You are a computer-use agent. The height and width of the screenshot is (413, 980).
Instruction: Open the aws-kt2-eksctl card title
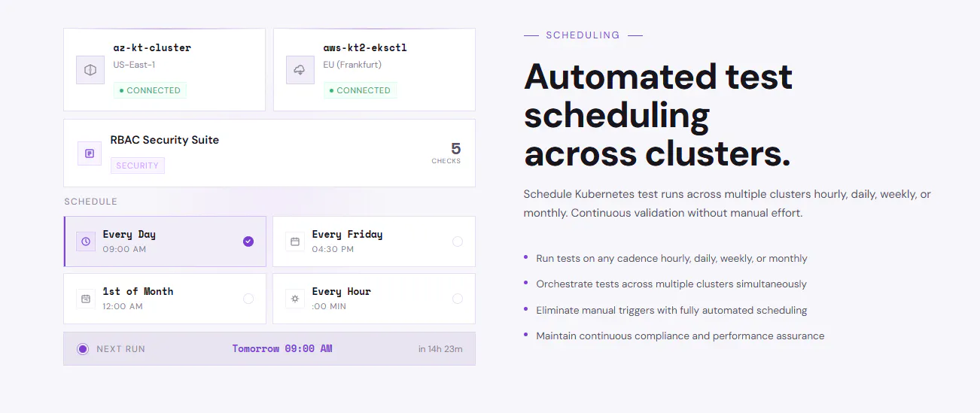tap(365, 47)
